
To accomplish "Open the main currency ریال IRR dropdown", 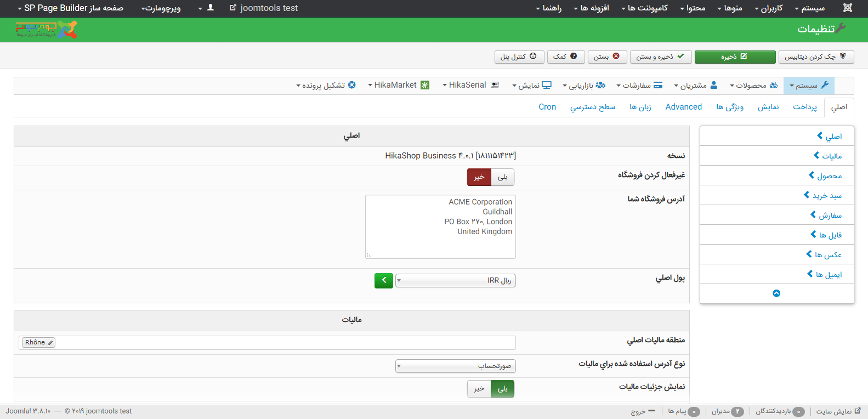I will (455, 281).
